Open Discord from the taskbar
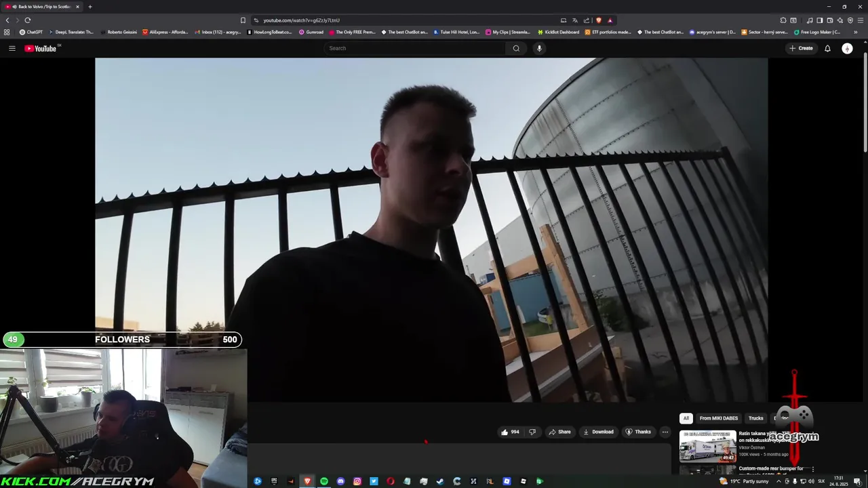Screen dimensions: 868x488 (x=340, y=481)
